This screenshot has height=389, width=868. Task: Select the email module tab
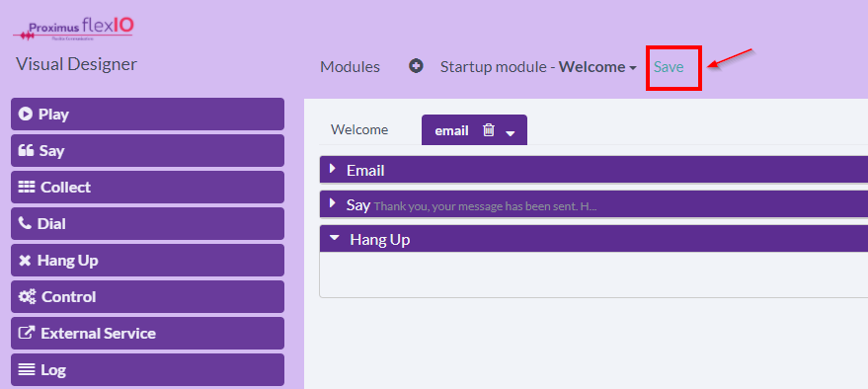click(451, 130)
